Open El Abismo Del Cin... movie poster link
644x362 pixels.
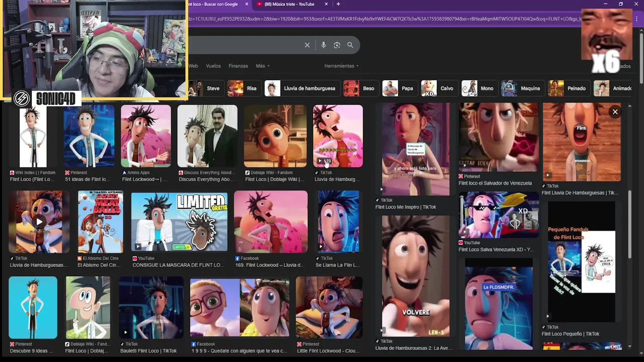click(x=99, y=265)
